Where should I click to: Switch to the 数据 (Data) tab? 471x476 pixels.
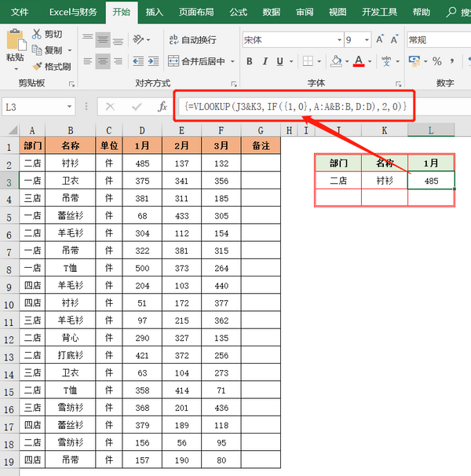click(272, 12)
